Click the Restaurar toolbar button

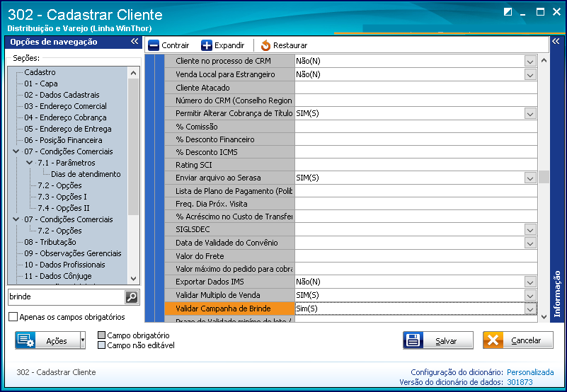(x=285, y=45)
